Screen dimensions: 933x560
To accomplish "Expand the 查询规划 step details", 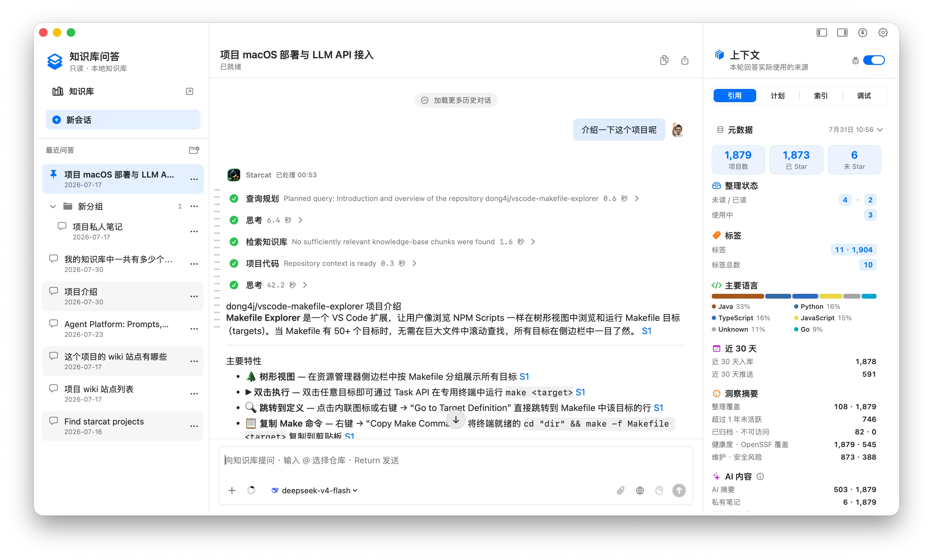I will (x=637, y=199).
